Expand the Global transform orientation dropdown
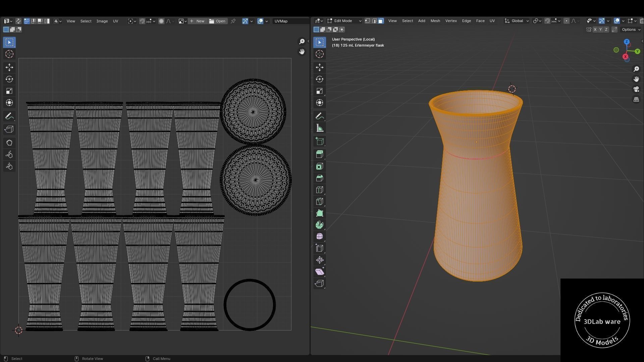The image size is (644, 362). pos(517,21)
